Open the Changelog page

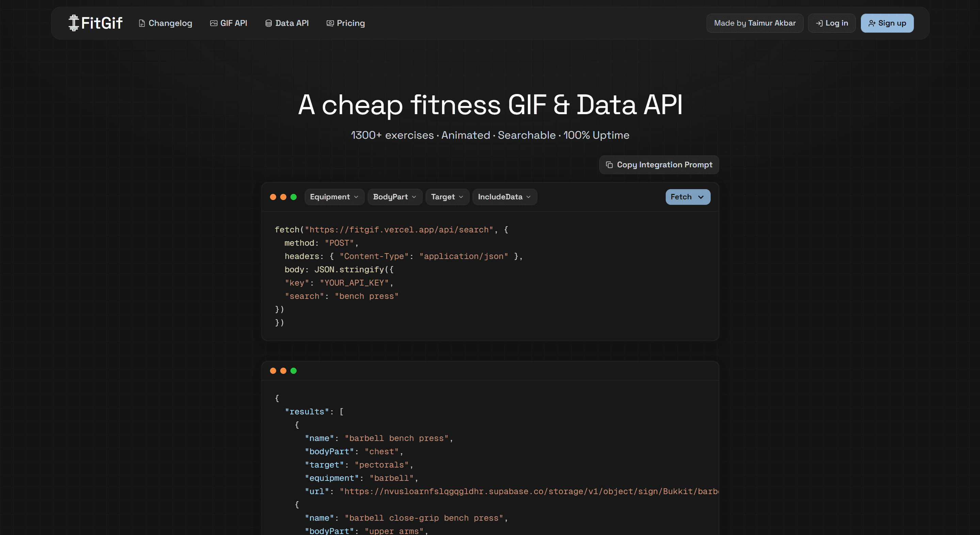coord(165,23)
